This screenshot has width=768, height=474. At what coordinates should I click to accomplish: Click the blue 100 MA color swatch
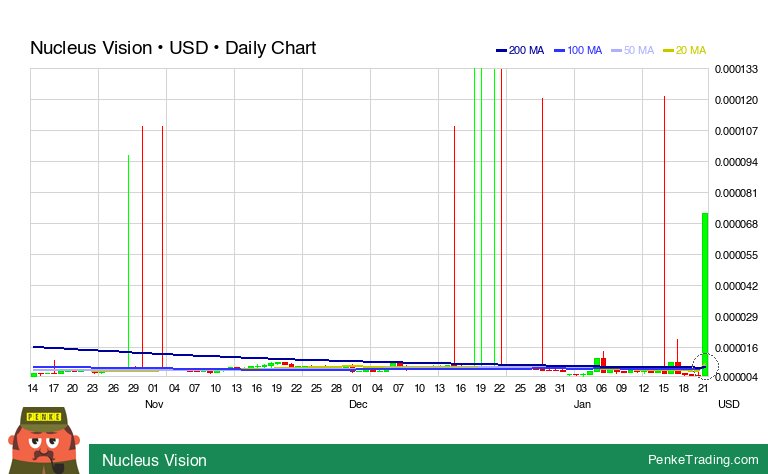coord(559,50)
